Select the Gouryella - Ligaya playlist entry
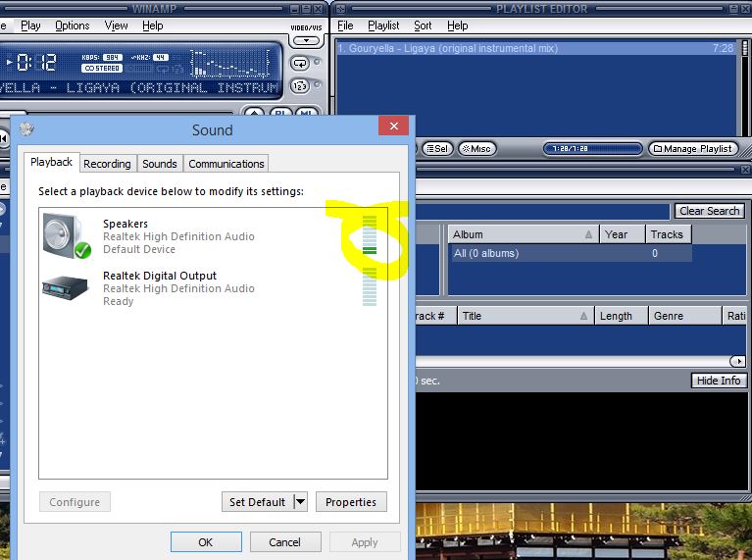Screen dimensions: 752x560 click(x=535, y=48)
